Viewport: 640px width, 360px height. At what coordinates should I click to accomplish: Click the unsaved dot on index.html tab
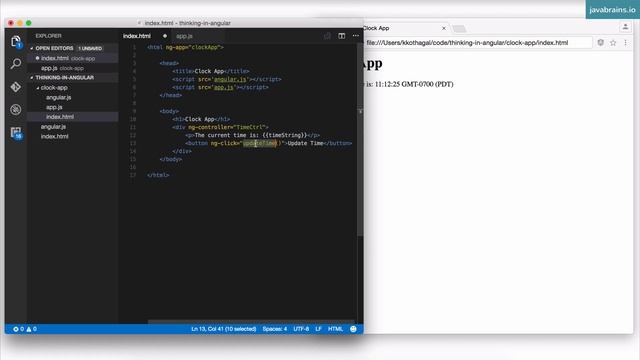165,36
